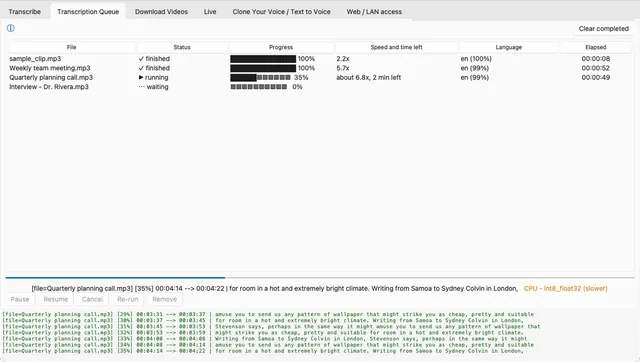The width and height of the screenshot is (640, 362).
Task: Select sample_clip.mp3 in the queue
Action: coord(35,59)
